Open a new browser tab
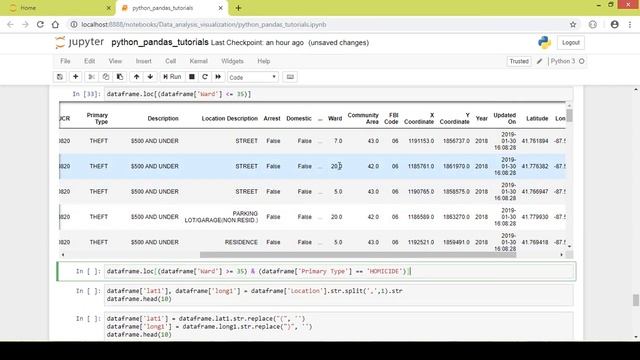The height and width of the screenshot is (360, 640). [x=238, y=8]
